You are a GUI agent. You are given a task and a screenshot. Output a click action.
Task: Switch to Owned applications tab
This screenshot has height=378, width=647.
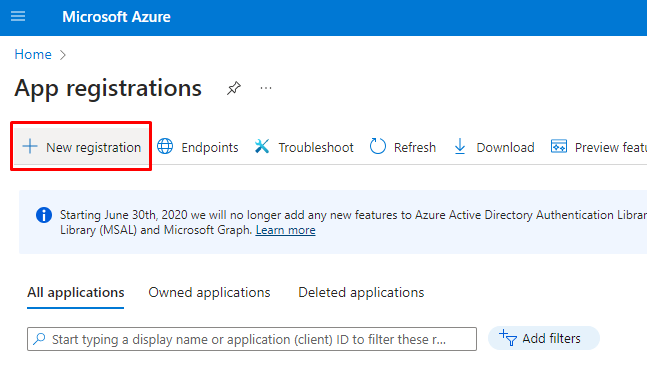click(x=209, y=293)
